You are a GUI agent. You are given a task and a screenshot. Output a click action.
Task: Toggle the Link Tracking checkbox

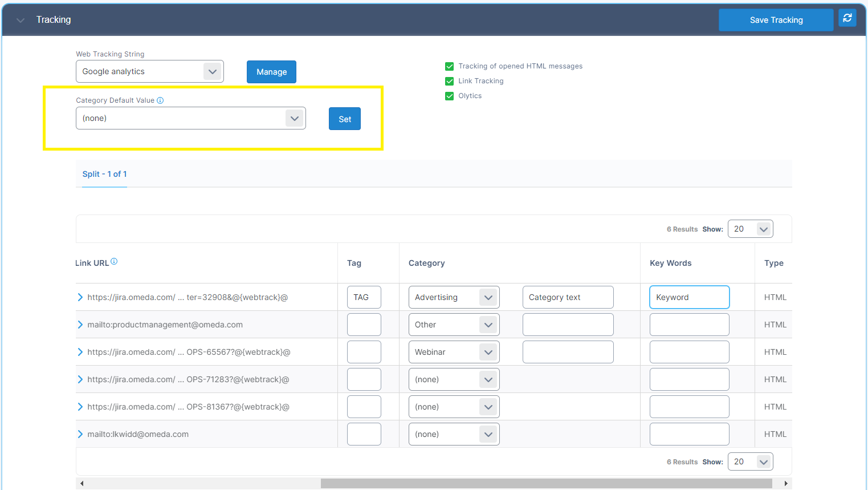click(x=450, y=81)
